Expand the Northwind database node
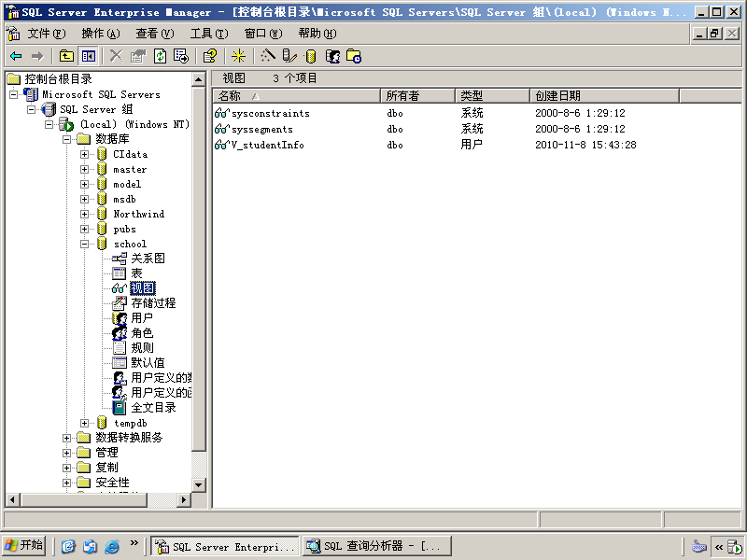This screenshot has height=560, width=747. point(84,215)
